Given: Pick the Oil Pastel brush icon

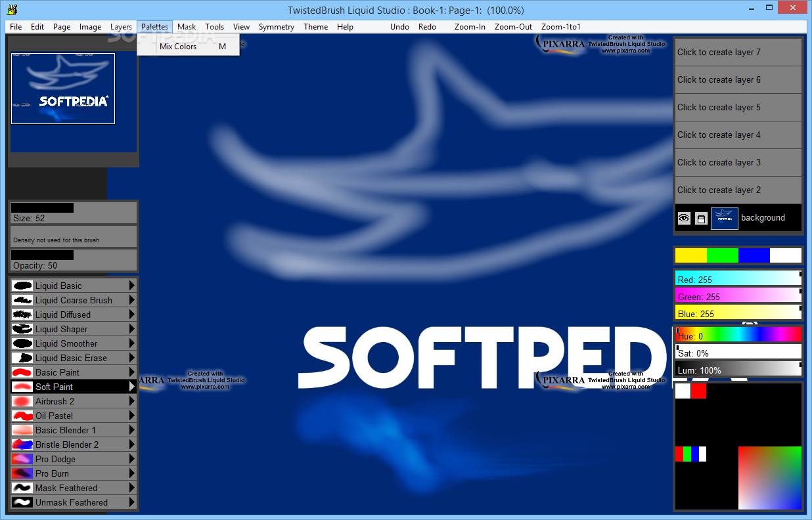Looking at the screenshot, I should (x=22, y=416).
